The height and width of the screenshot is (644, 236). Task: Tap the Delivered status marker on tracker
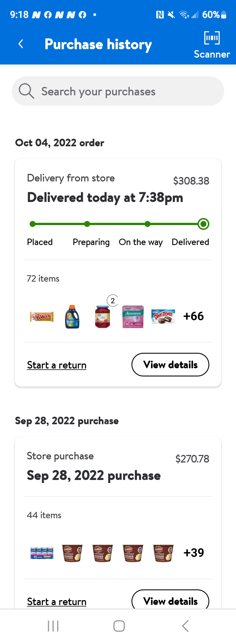click(x=203, y=224)
